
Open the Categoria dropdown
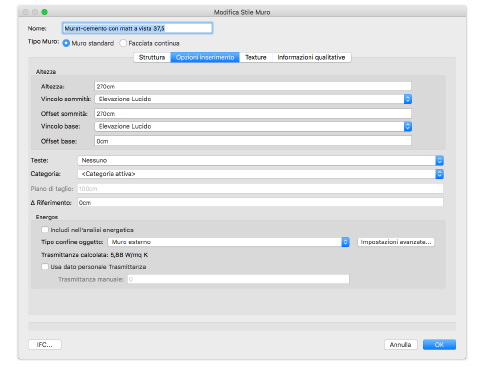pos(260,174)
